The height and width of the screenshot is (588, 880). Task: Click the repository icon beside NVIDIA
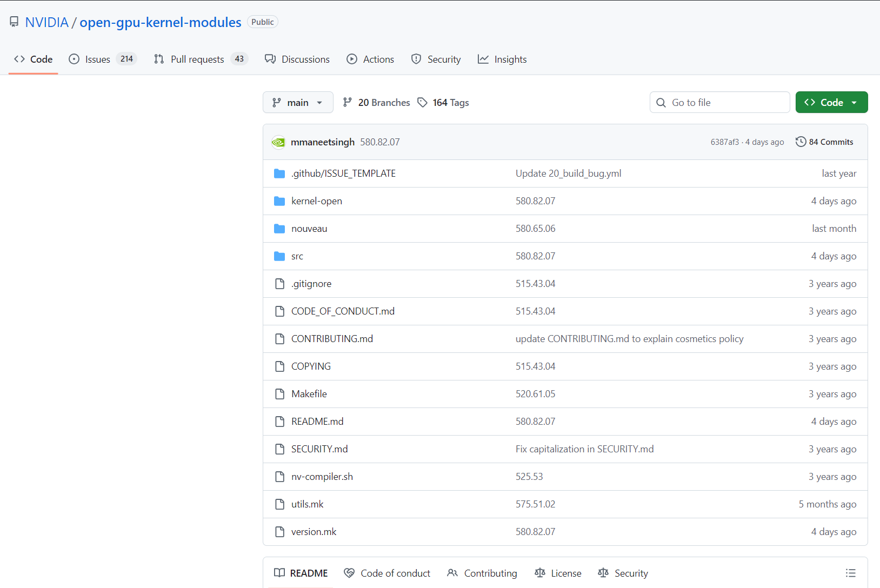tap(14, 22)
